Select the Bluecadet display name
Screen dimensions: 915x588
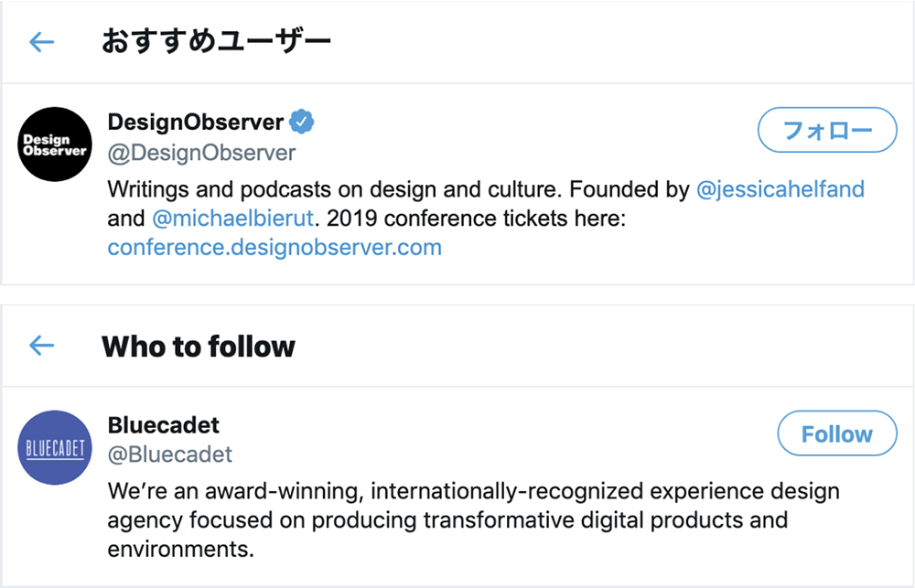pos(161,424)
